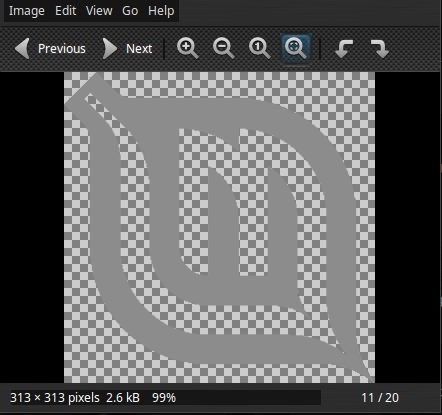The height and width of the screenshot is (415, 442).
Task: Click the displayed leaf logo image
Action: coord(219,227)
